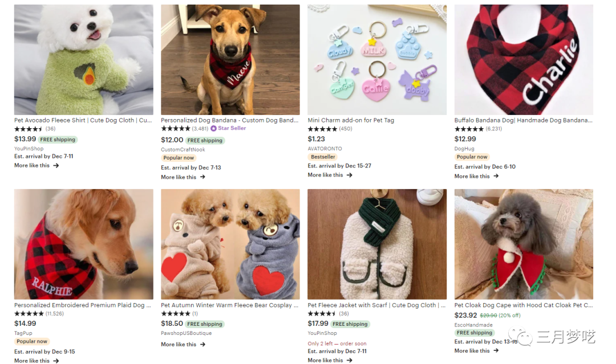616x364 pixels.
Task: Open the Pet Avocado Fleece Shirt title link
Action: [x=83, y=120]
